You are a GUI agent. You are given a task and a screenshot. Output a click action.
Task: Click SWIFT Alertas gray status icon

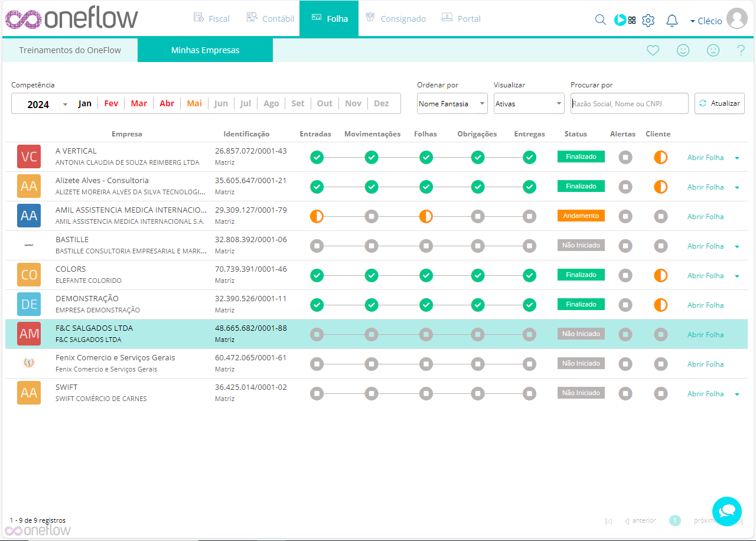(625, 393)
